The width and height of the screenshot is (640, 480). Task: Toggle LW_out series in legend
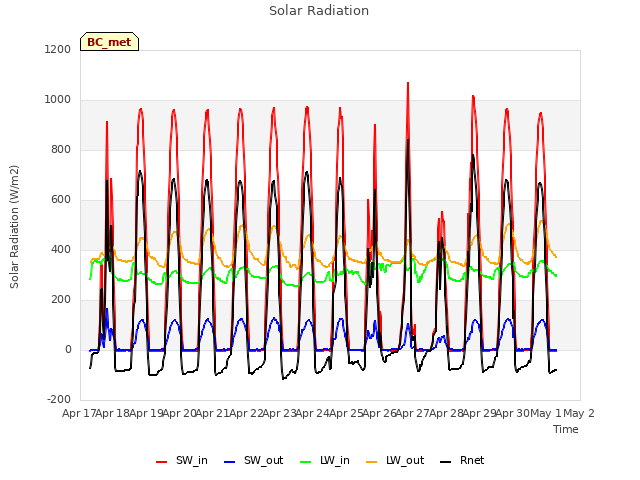[396, 460]
